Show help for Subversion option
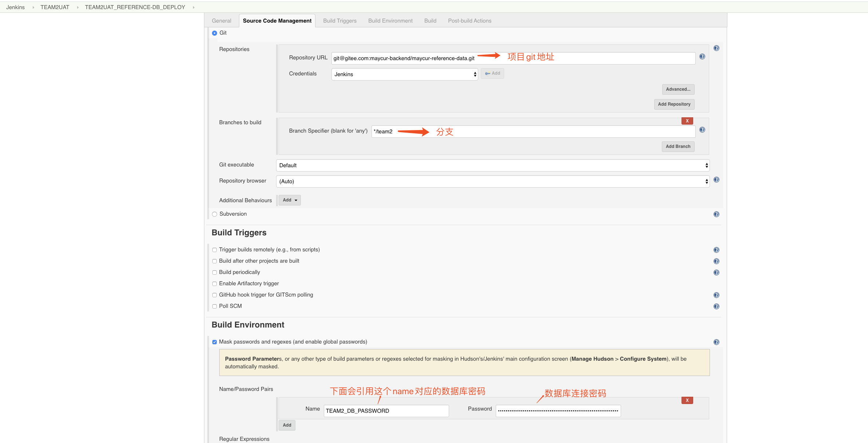This screenshot has width=868, height=443. coord(716,214)
